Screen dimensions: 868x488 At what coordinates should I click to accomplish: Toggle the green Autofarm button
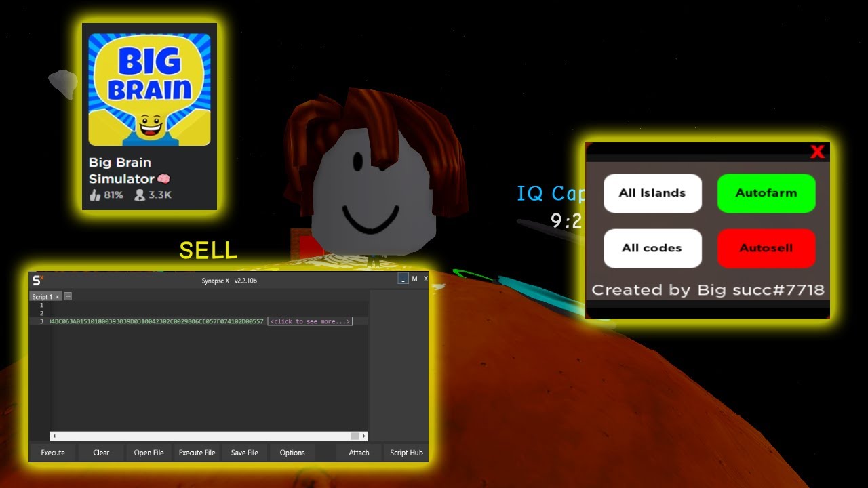(766, 193)
